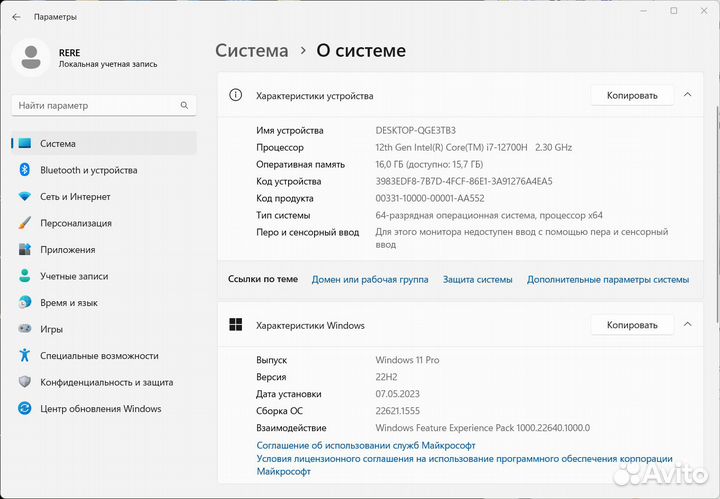Open Домен или рабочая группа link
This screenshot has width=720, height=499.
(x=370, y=279)
